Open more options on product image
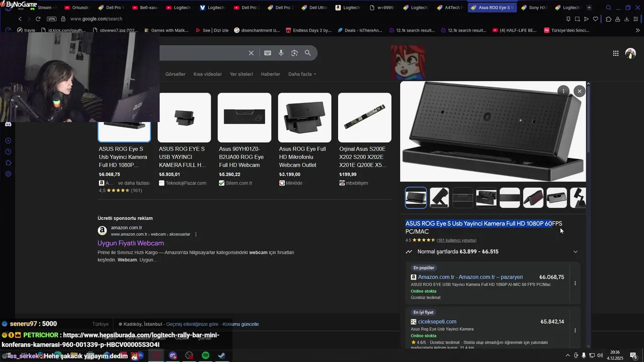 [x=563, y=91]
